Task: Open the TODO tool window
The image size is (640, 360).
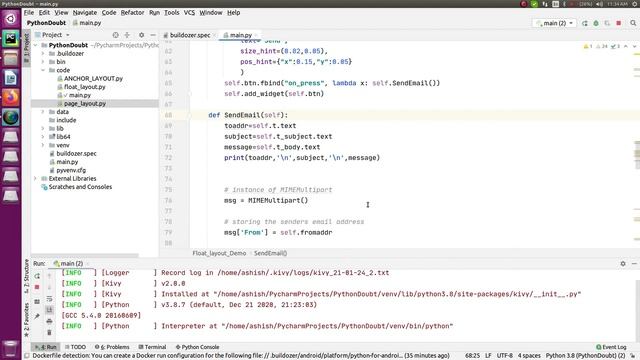Action: pos(76,347)
